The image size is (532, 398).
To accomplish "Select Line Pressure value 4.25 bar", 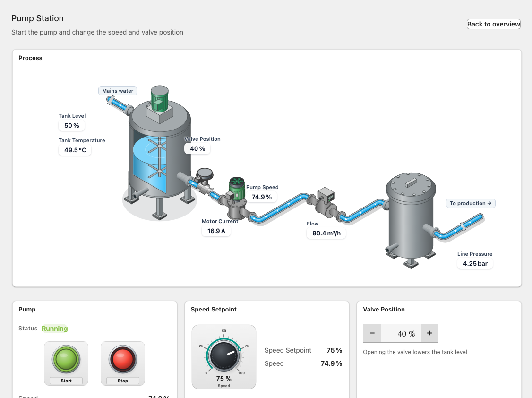I will pos(475,263).
